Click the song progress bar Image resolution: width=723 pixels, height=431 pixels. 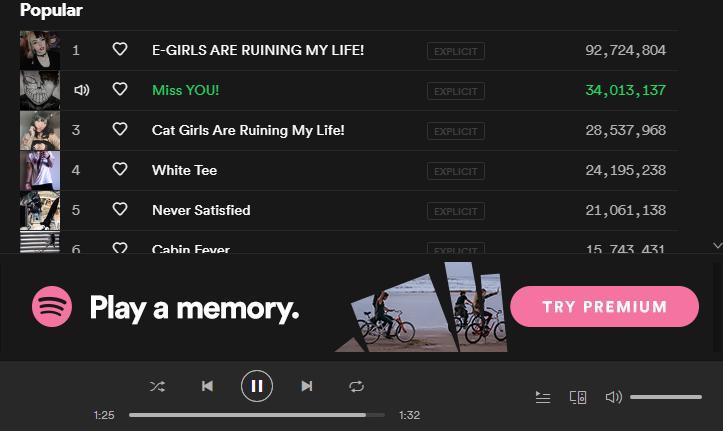257,415
